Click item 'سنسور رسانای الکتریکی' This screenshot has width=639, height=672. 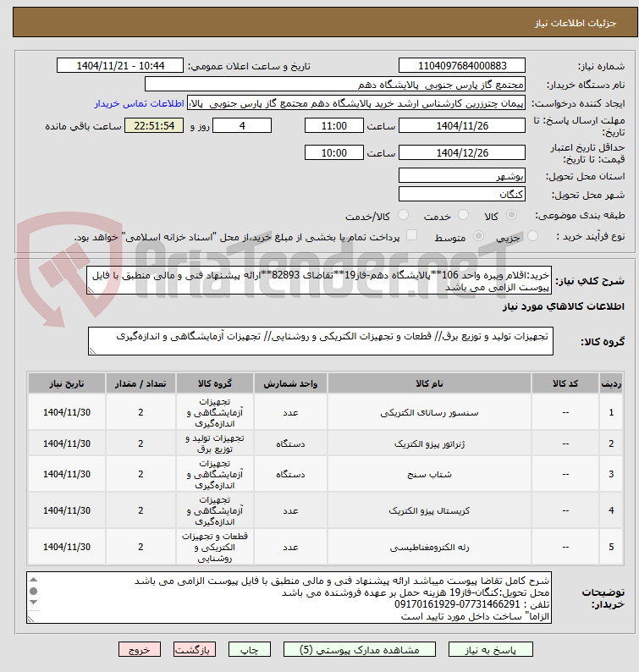[429, 412]
